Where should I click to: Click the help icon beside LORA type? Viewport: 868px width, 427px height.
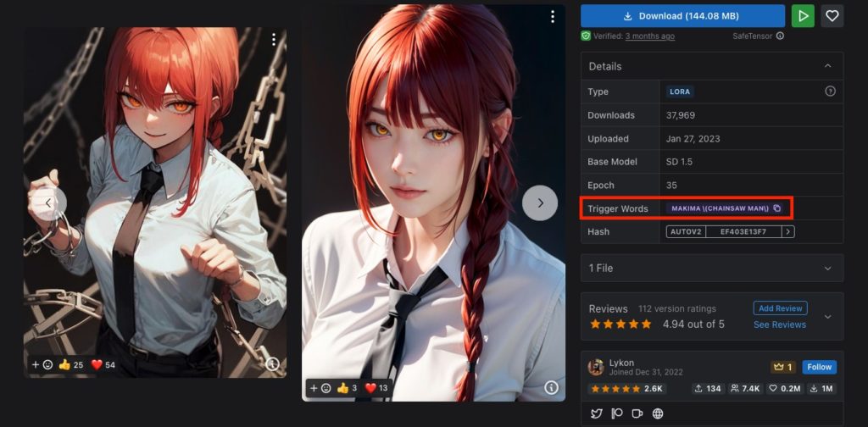830,91
